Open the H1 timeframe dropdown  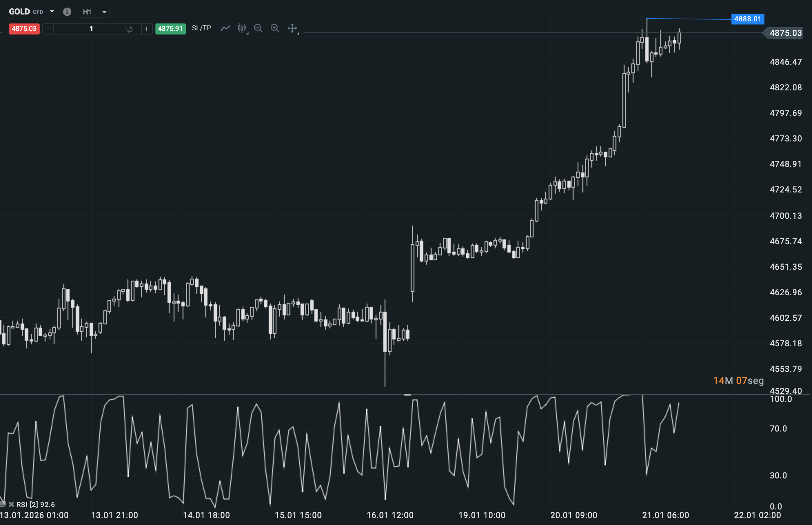tap(95, 12)
